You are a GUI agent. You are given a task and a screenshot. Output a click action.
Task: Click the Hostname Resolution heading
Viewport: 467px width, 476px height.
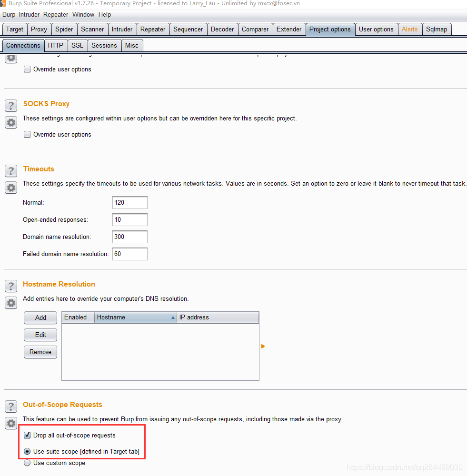pos(59,284)
